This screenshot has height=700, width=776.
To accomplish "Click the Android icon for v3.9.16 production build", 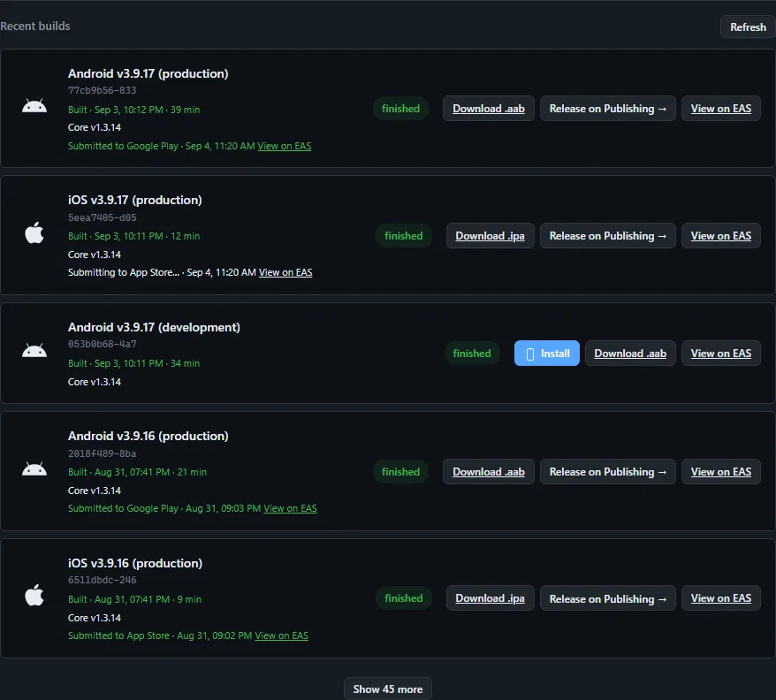I will point(34,468).
